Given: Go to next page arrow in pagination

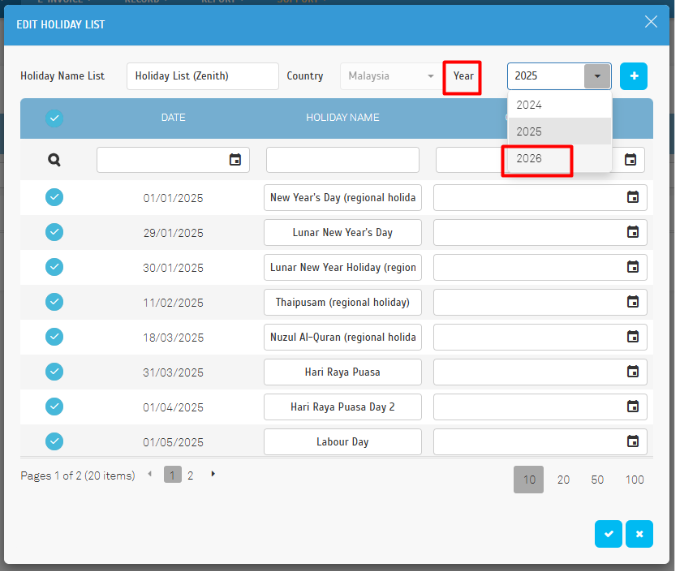Looking at the screenshot, I should pyautogui.click(x=213, y=474).
